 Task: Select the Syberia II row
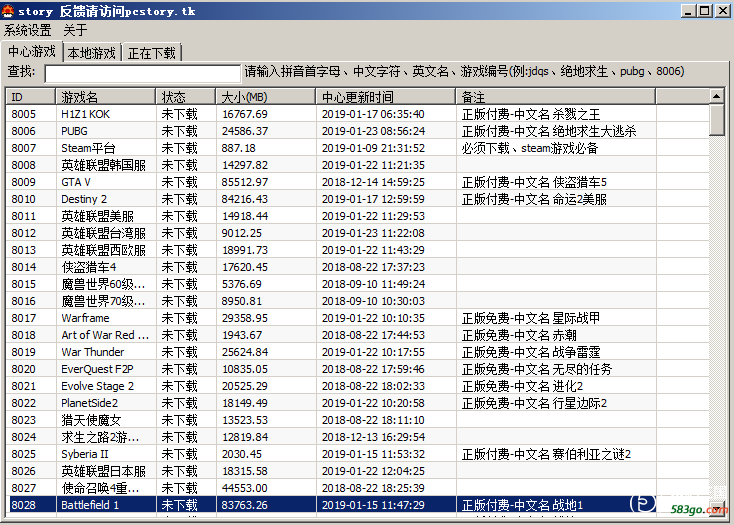(x=358, y=454)
